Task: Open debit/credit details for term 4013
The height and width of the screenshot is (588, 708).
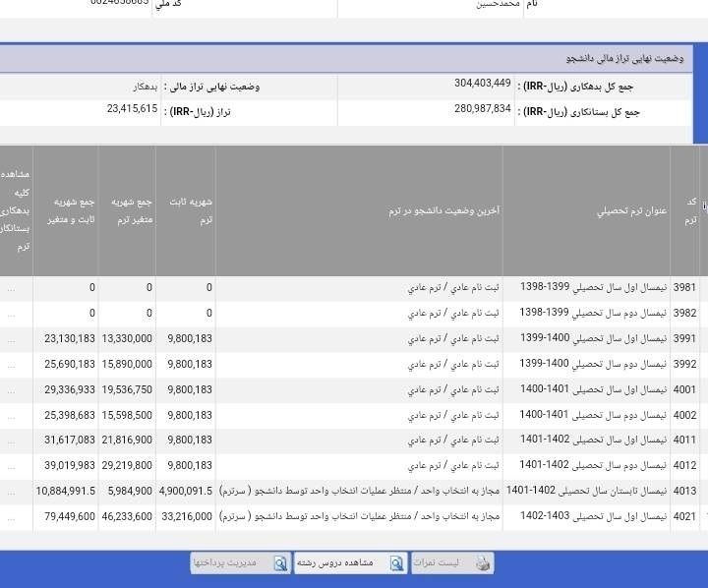Action: click(11, 494)
